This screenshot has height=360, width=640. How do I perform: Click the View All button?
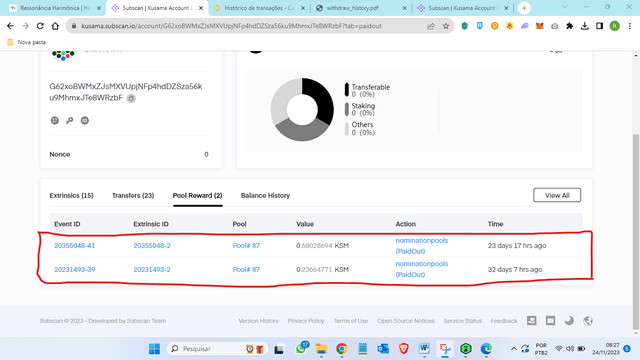coord(557,195)
